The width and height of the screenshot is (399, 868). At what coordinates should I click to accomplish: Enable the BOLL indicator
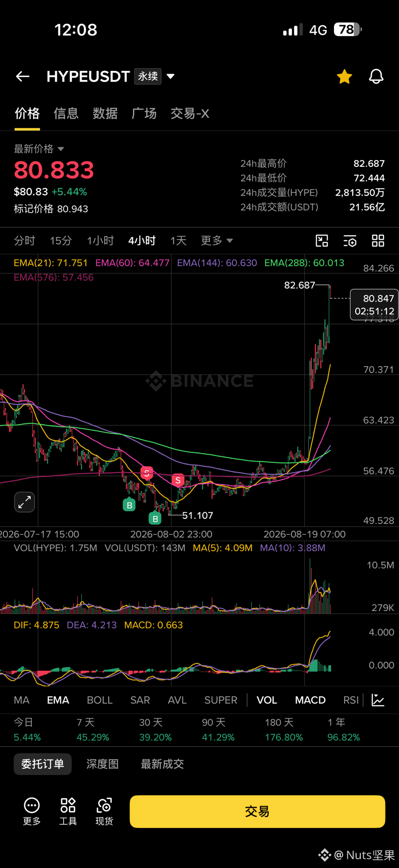[100, 700]
